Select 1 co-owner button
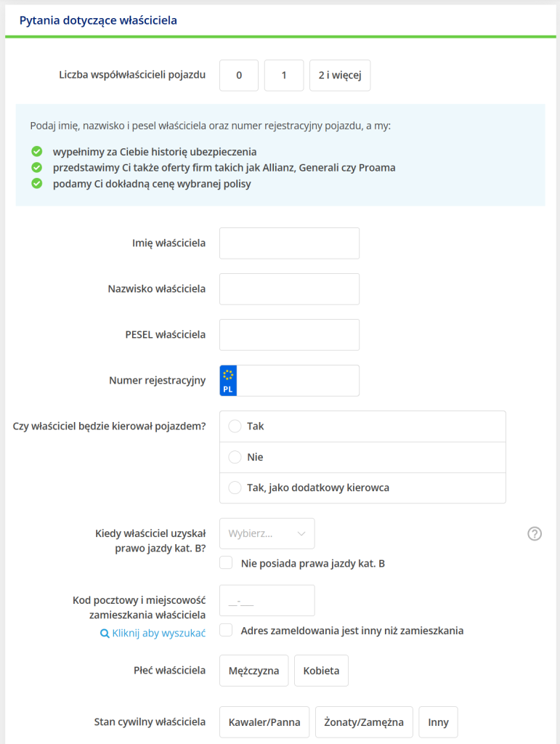Image resolution: width=560 pixels, height=744 pixels. (x=283, y=76)
